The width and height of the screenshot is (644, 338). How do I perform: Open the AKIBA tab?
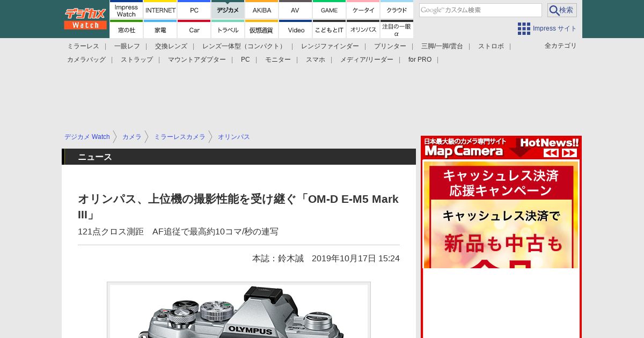point(262,10)
